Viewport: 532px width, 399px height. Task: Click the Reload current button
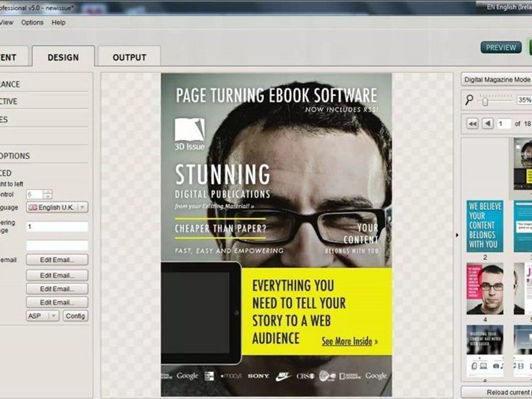(x=497, y=392)
